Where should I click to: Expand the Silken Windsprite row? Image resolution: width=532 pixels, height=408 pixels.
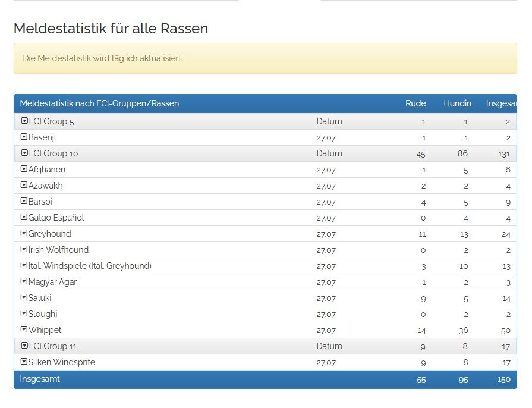coord(24,361)
